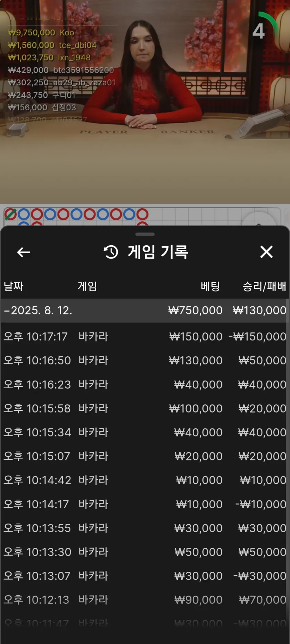Tap the countdown timer showing 4

[259, 31]
